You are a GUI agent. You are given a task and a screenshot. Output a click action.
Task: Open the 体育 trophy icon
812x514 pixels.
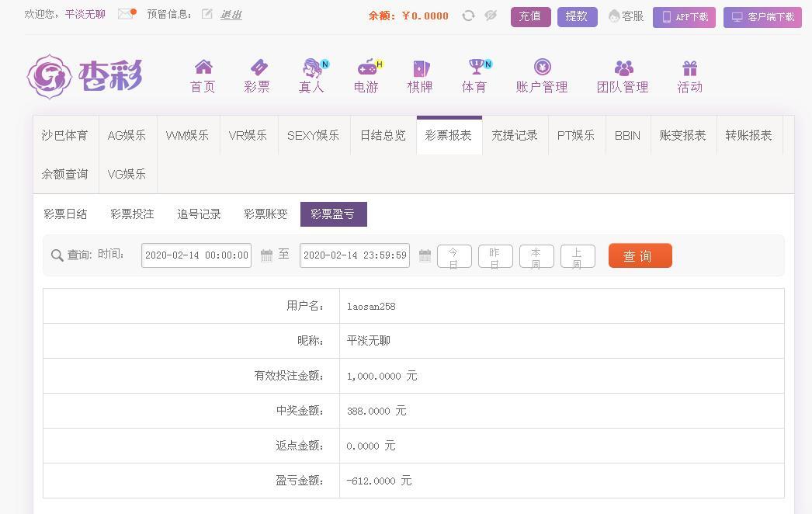(x=474, y=68)
